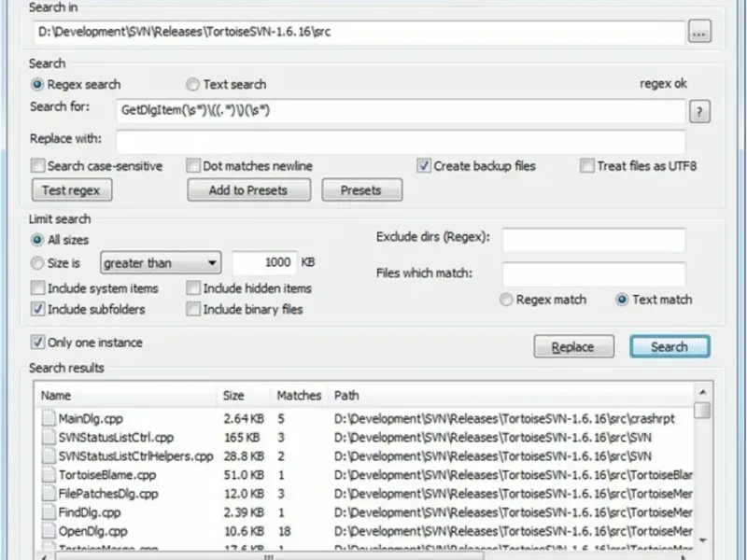Click the Replace button
This screenshot has width=747, height=560.
pyautogui.click(x=573, y=346)
